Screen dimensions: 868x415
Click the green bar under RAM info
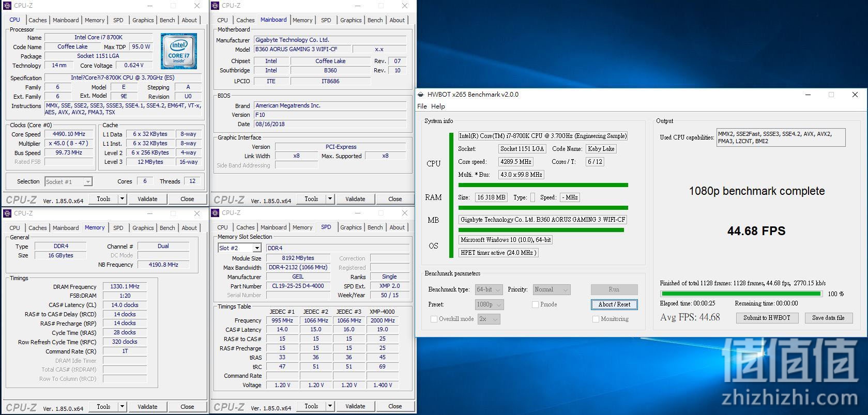[x=543, y=208]
